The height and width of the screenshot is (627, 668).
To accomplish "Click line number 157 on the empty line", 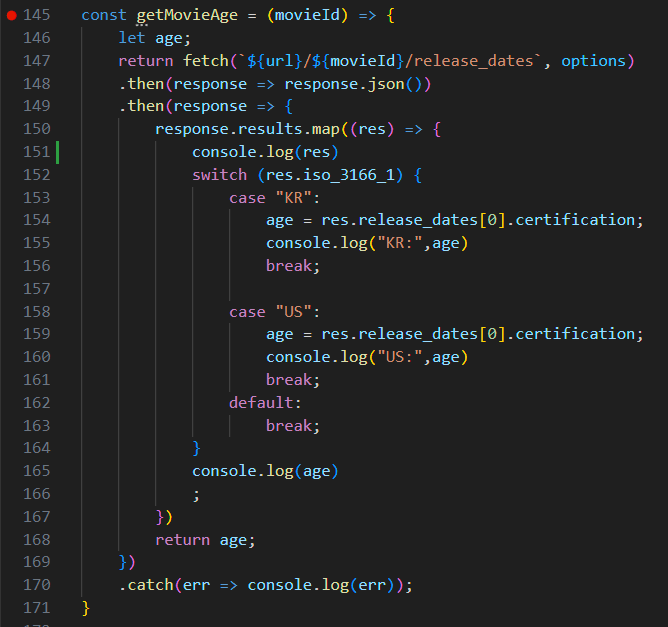I will click(37, 289).
